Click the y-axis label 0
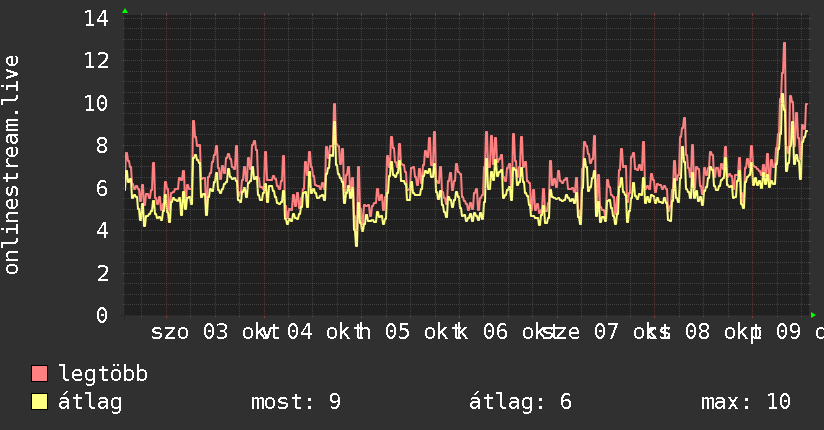This screenshot has width=824, height=430. (x=102, y=315)
